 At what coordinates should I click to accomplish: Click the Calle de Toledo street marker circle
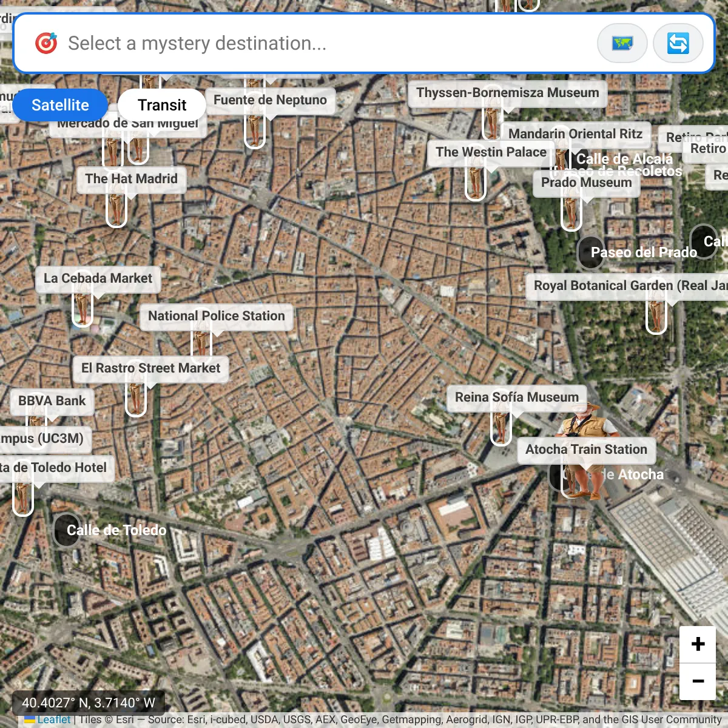coord(66,530)
